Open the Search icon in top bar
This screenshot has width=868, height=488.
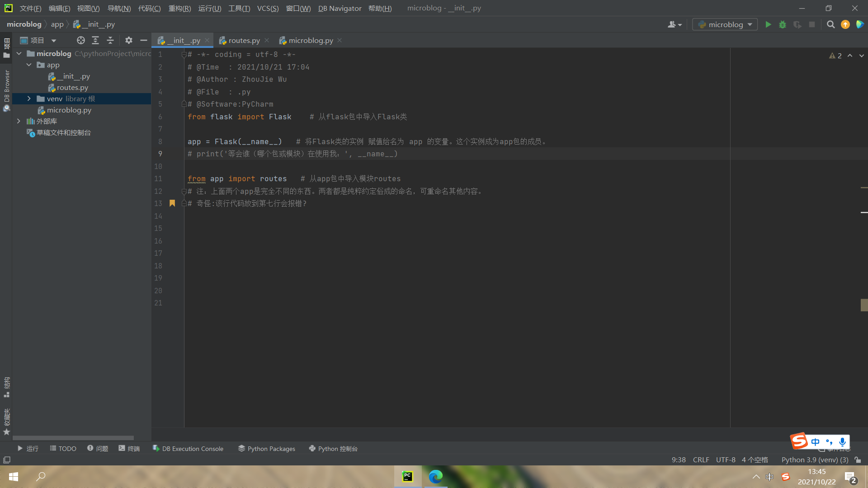pos(830,24)
